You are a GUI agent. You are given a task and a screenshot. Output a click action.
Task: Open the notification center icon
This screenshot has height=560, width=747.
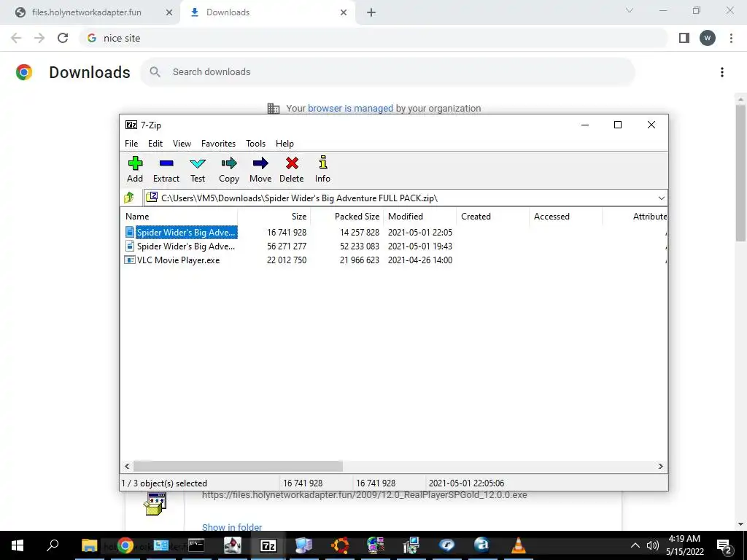tap(724, 545)
